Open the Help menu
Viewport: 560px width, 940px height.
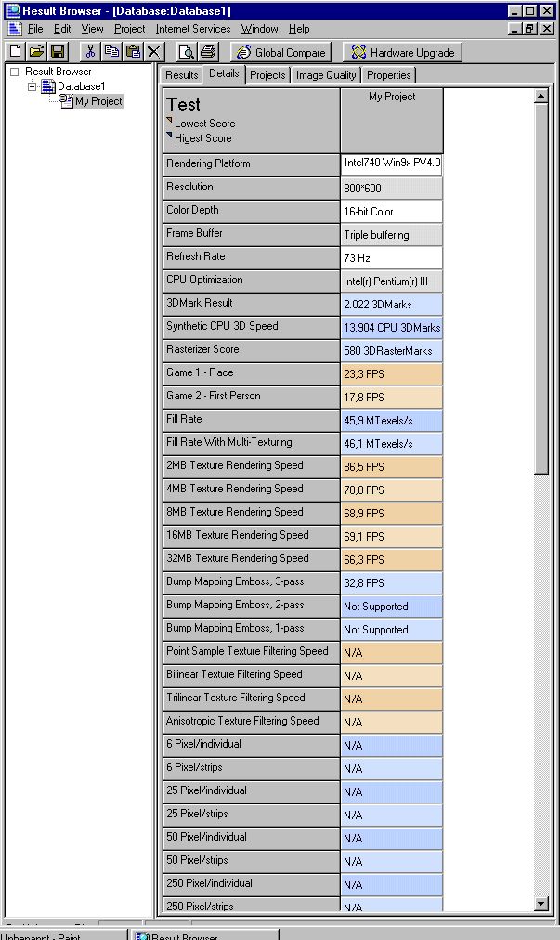click(x=299, y=29)
